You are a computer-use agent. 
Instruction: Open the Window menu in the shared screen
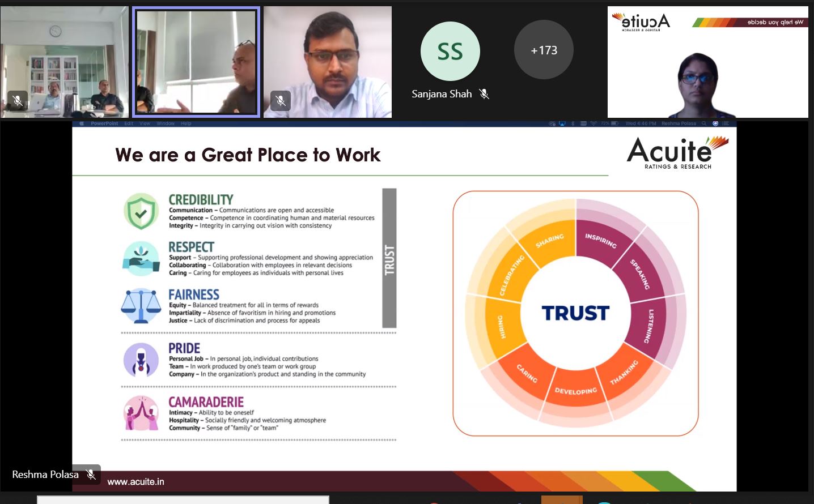166,123
